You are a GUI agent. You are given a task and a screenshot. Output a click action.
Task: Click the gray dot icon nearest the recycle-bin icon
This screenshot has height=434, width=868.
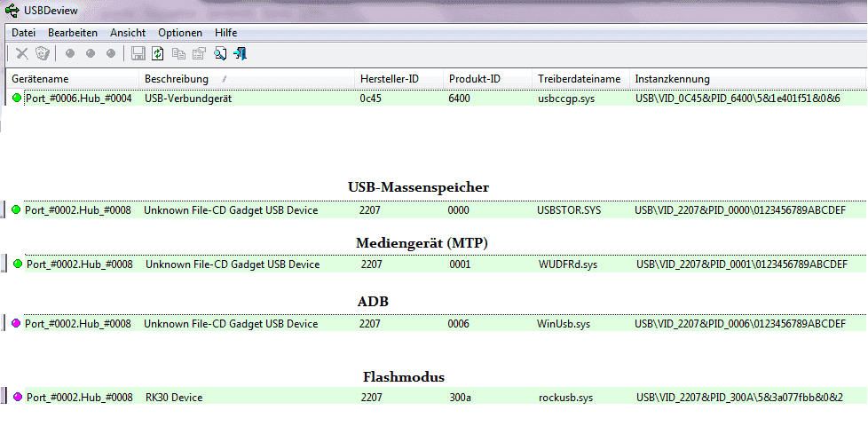point(70,53)
